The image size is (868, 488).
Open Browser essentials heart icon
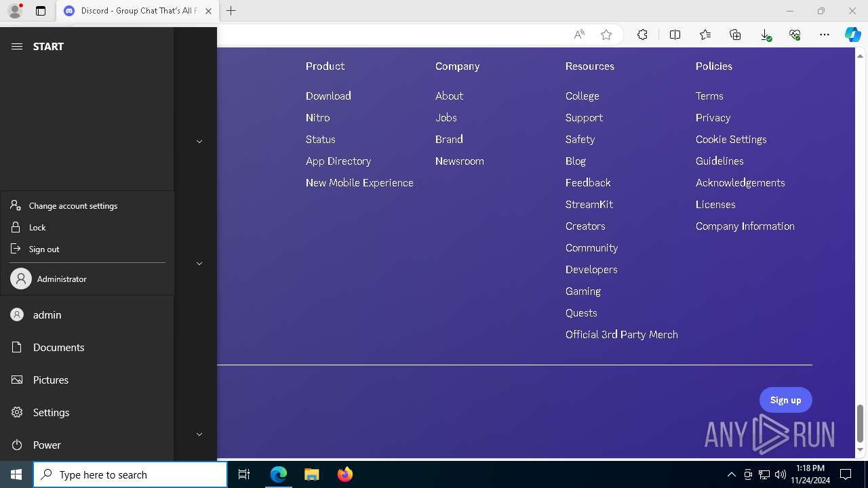(795, 35)
